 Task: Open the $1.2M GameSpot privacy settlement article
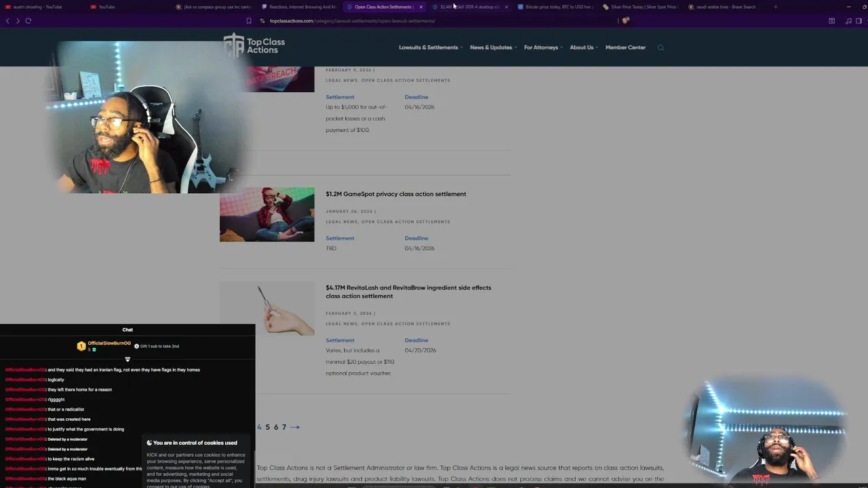(395, 194)
